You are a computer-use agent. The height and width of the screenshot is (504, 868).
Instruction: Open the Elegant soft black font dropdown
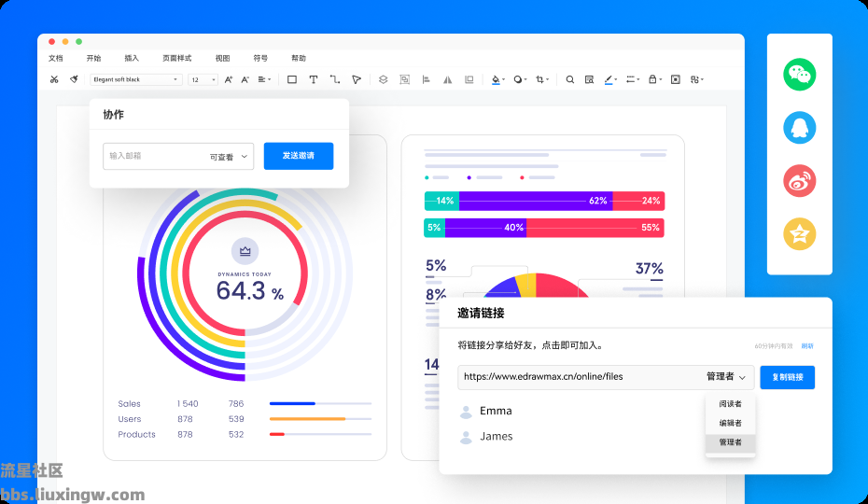pos(136,79)
